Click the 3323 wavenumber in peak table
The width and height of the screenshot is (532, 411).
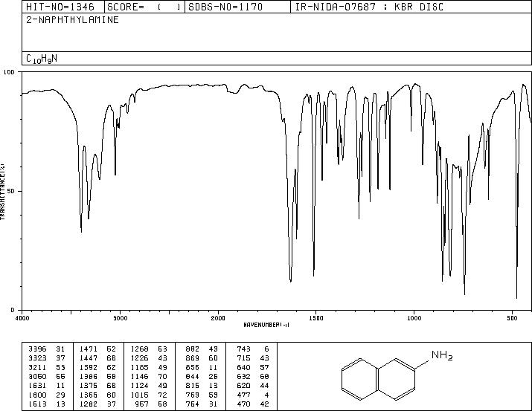click(x=37, y=358)
